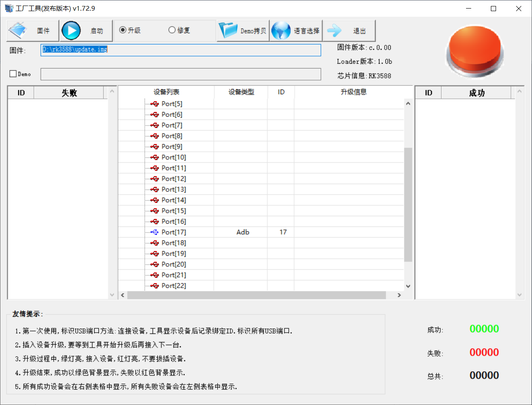Viewport: 532px width, 405px height.
Task: Select the Port[17] label in device list
Action: [x=174, y=232]
